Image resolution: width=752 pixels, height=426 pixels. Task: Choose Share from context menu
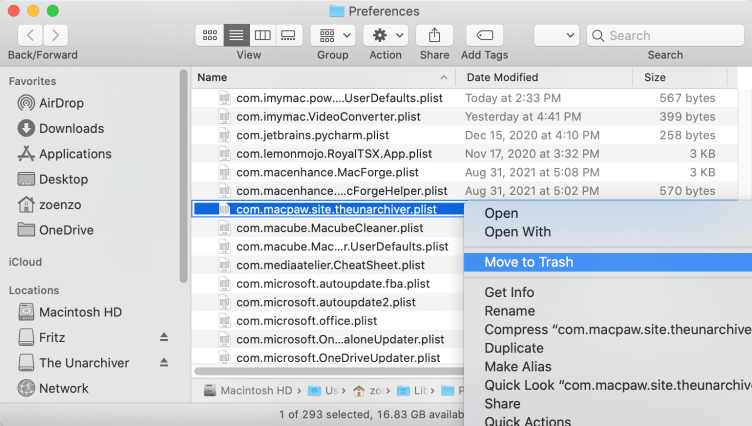[608, 404]
